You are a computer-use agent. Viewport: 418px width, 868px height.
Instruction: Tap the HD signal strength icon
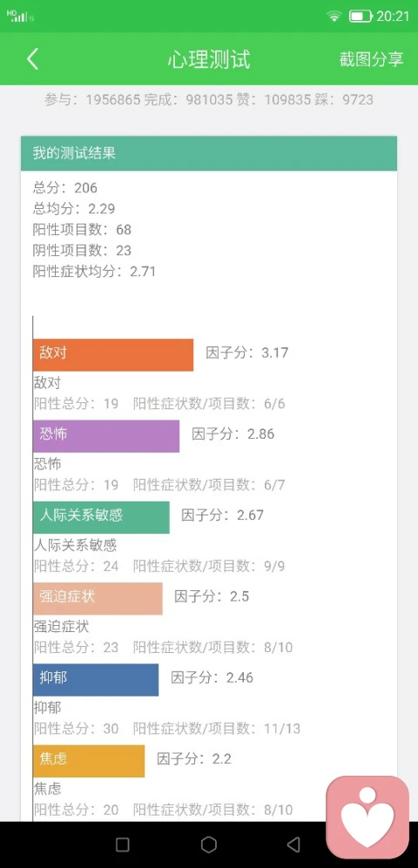(20, 16)
